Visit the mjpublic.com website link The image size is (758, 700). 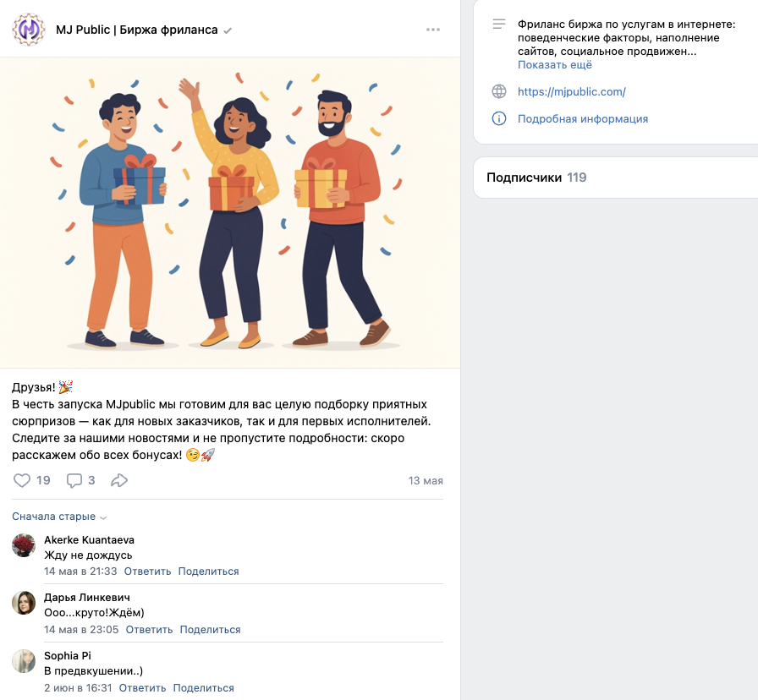pyautogui.click(x=571, y=91)
